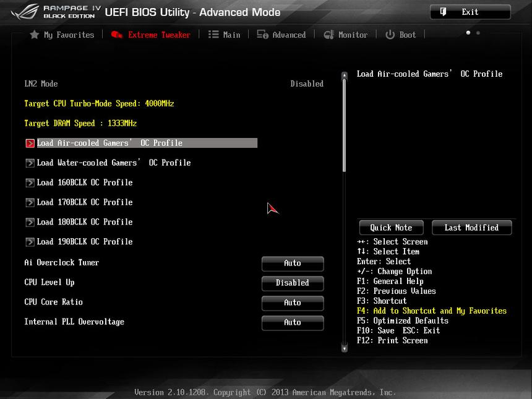The height and width of the screenshot is (399, 532).
Task: Click the chip icon beside Advanced
Action: tap(263, 35)
